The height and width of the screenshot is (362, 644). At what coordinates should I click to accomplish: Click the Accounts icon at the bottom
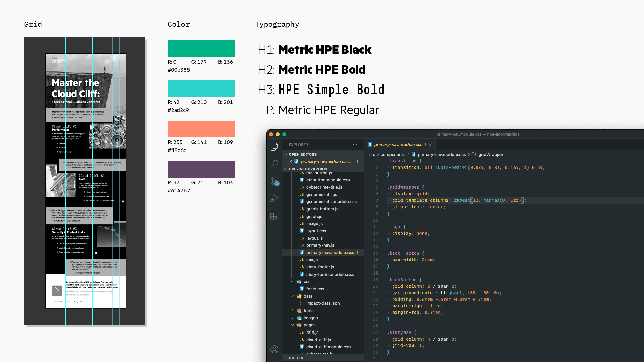coord(274,349)
